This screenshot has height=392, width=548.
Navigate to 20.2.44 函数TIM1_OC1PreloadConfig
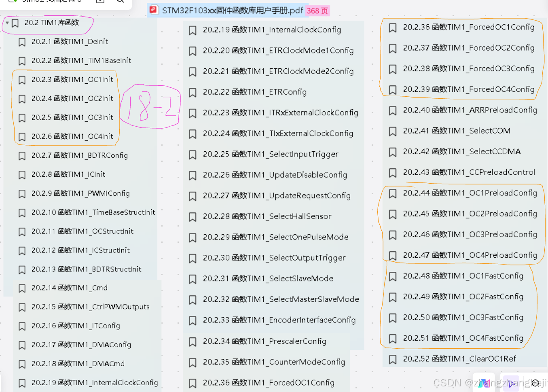470,193
